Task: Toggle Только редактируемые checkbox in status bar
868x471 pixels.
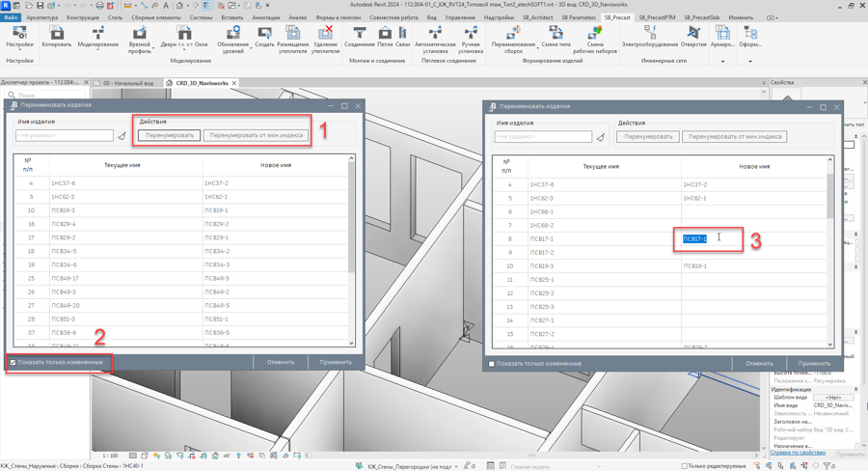Action: (x=684, y=466)
